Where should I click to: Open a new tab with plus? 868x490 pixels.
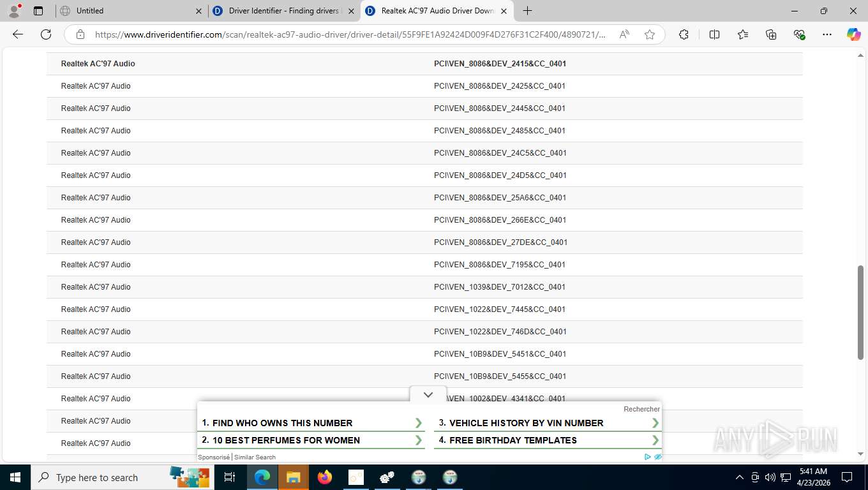pos(527,11)
